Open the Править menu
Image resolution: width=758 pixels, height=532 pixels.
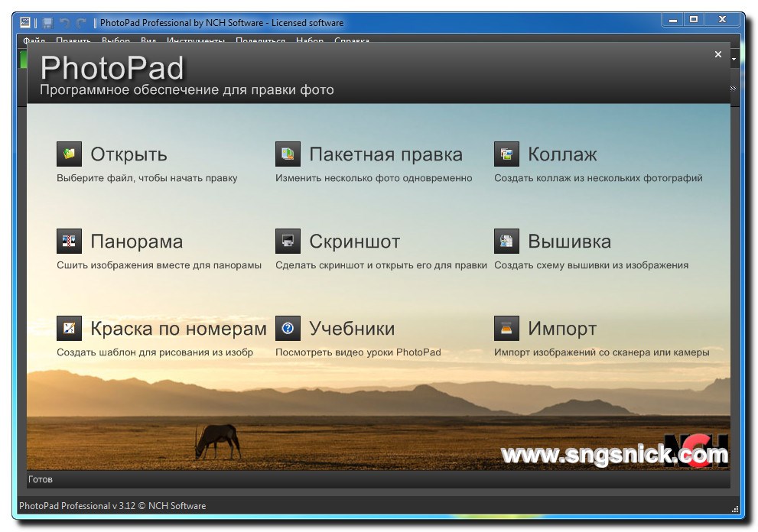pos(73,41)
